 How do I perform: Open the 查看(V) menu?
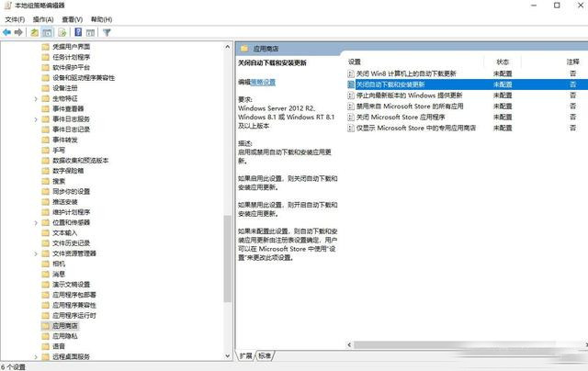75,18
